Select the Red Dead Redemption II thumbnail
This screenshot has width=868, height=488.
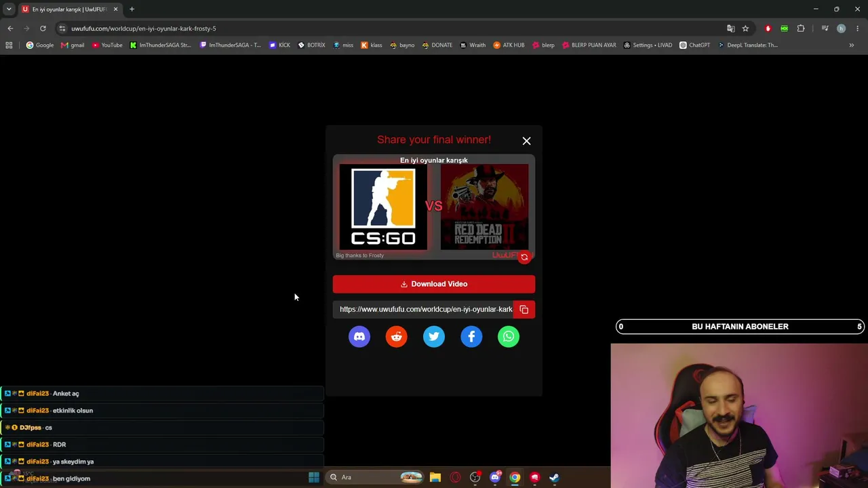tap(484, 207)
